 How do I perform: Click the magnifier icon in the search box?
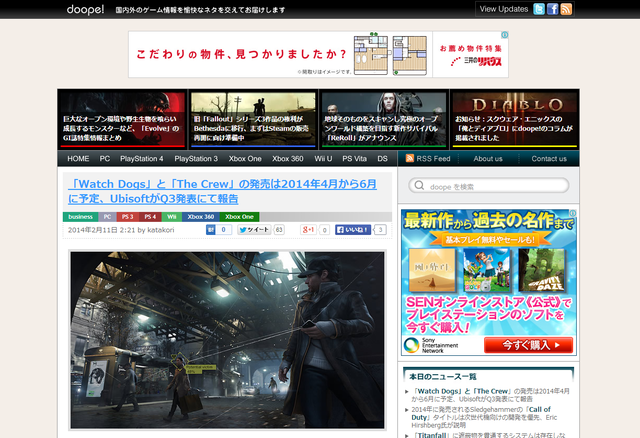click(x=419, y=186)
